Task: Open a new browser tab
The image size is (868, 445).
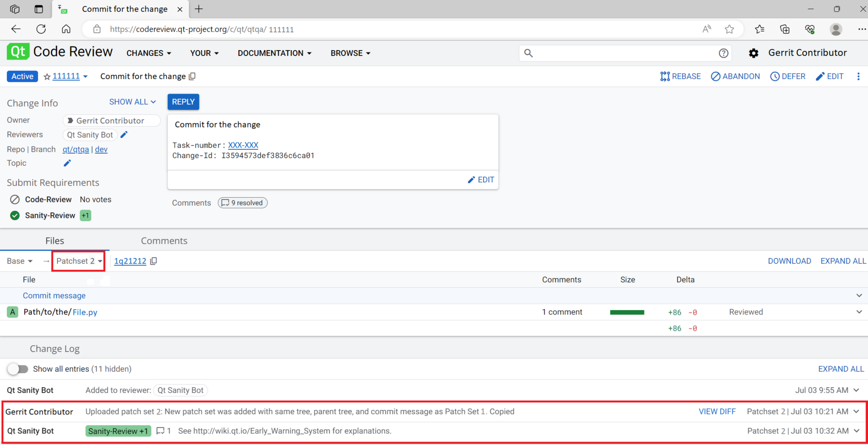Action: point(199,9)
